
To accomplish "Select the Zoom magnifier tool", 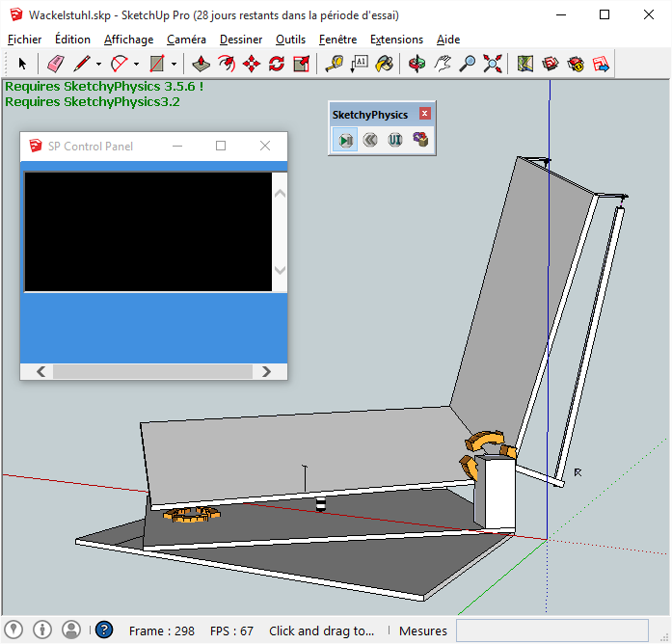I will pyautogui.click(x=468, y=64).
